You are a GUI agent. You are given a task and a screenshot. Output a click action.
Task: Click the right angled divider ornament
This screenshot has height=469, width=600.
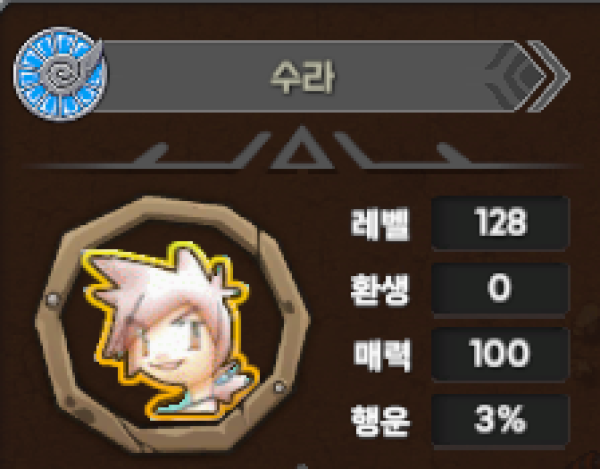click(x=404, y=150)
